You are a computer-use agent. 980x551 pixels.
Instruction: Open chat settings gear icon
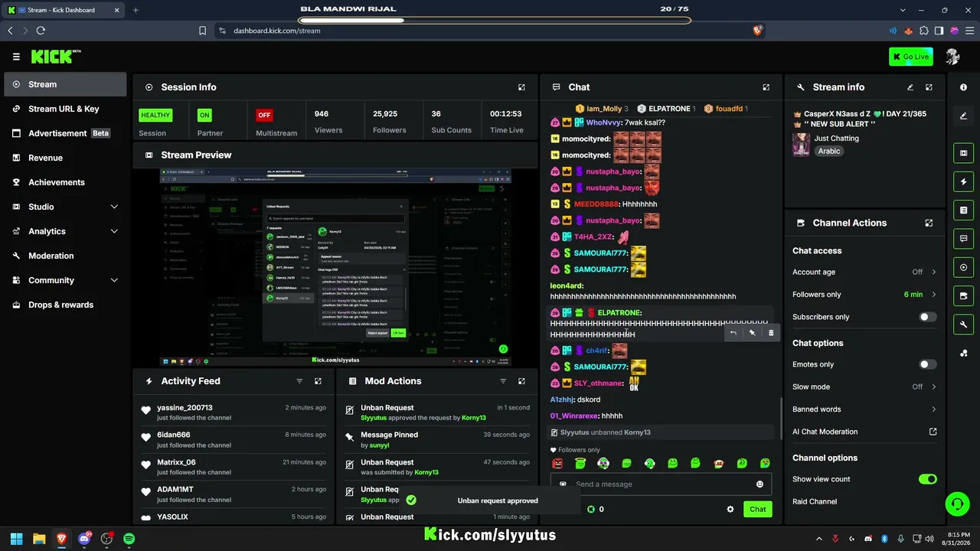[730, 509]
